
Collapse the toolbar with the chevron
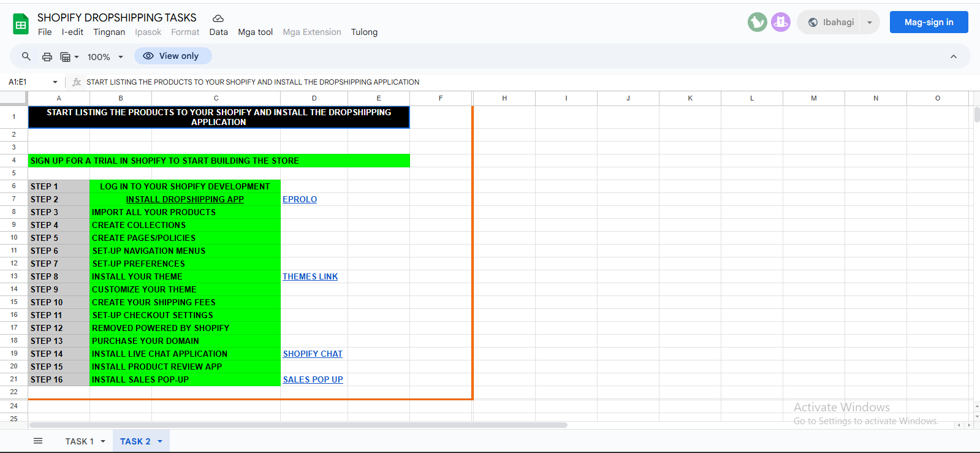click(954, 56)
